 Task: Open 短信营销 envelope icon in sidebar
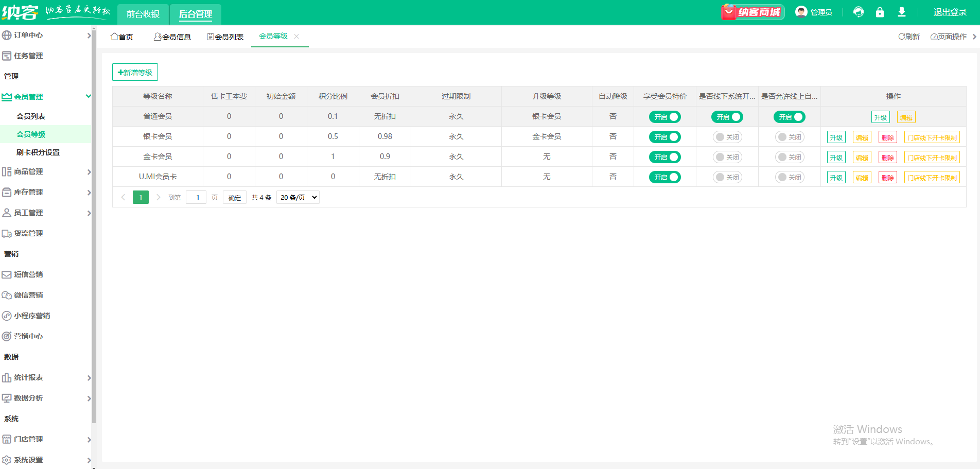click(x=7, y=275)
